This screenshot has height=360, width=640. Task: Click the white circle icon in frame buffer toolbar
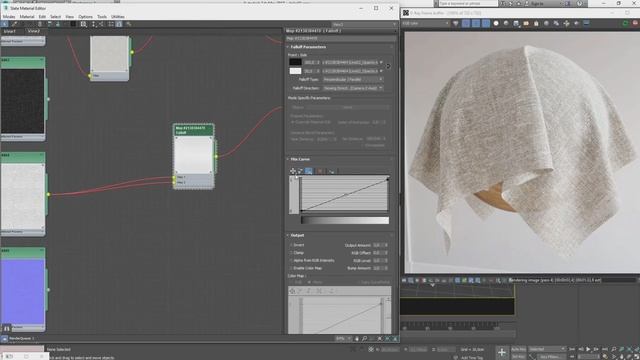coord(496,24)
